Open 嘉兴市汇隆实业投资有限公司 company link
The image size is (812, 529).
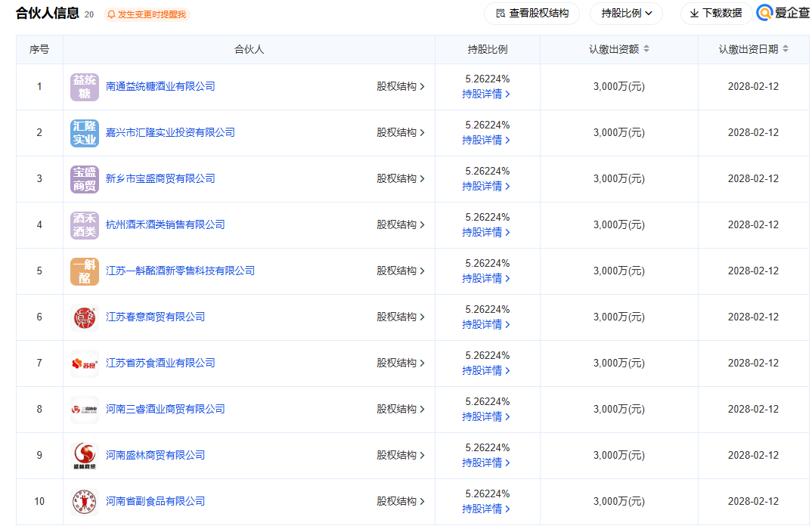170,132
